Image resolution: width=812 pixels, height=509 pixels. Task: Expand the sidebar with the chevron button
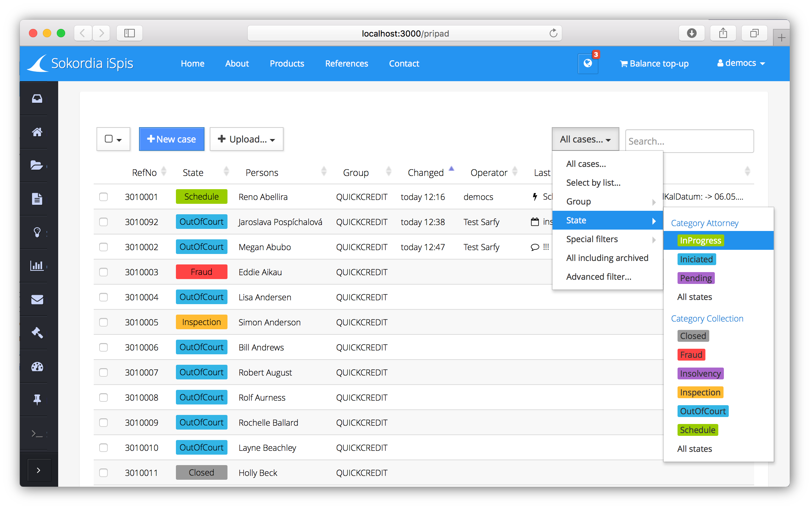(39, 470)
